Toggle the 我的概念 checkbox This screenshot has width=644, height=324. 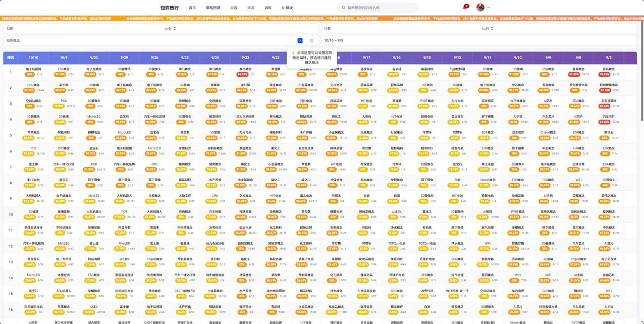click(x=300, y=40)
